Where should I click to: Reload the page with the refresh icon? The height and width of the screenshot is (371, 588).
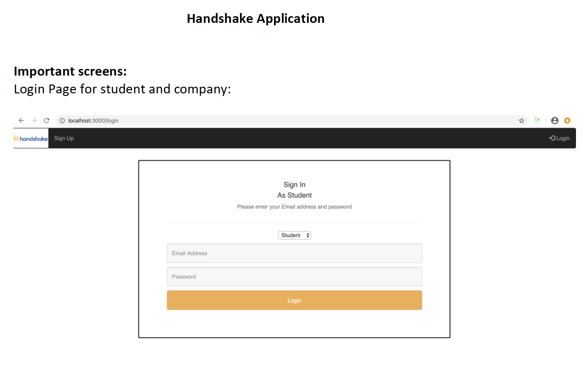[46, 120]
